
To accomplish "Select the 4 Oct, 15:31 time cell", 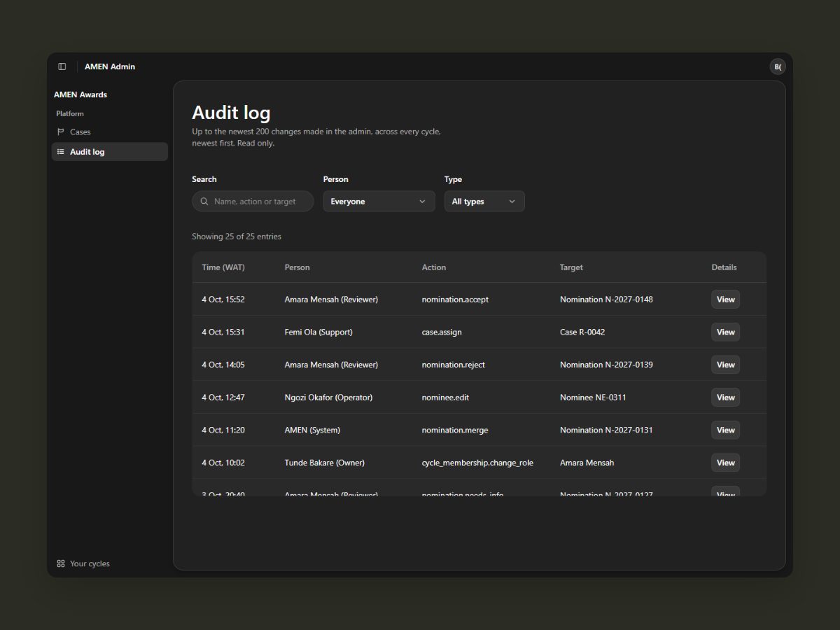I will pos(223,332).
